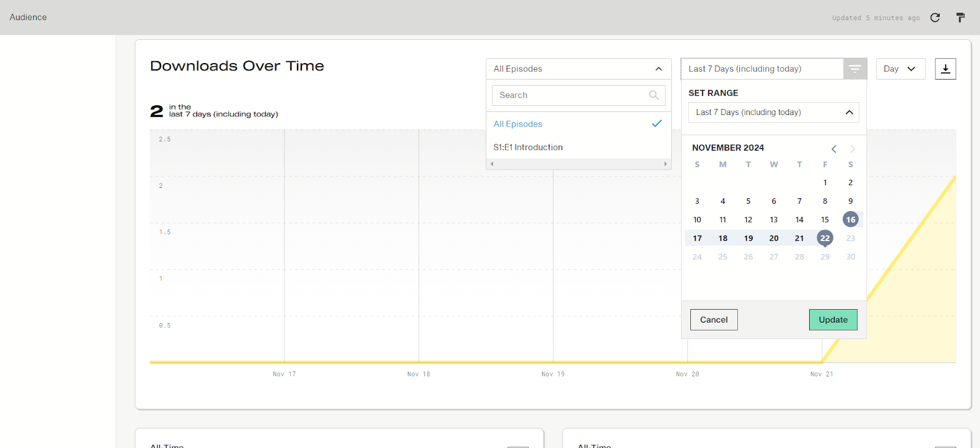Pick November 3 on the calendar

pos(697,201)
